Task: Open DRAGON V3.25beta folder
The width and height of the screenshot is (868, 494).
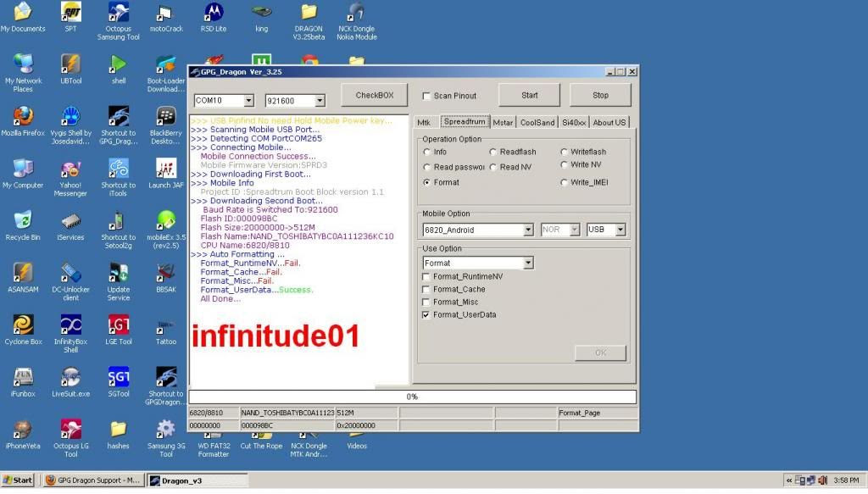Action: 309,21
